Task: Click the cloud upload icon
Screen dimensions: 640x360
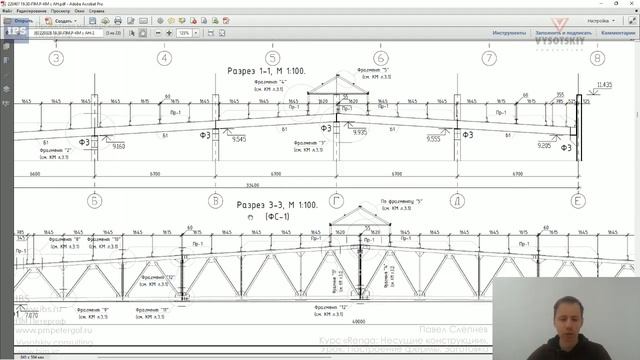Action: point(105,20)
